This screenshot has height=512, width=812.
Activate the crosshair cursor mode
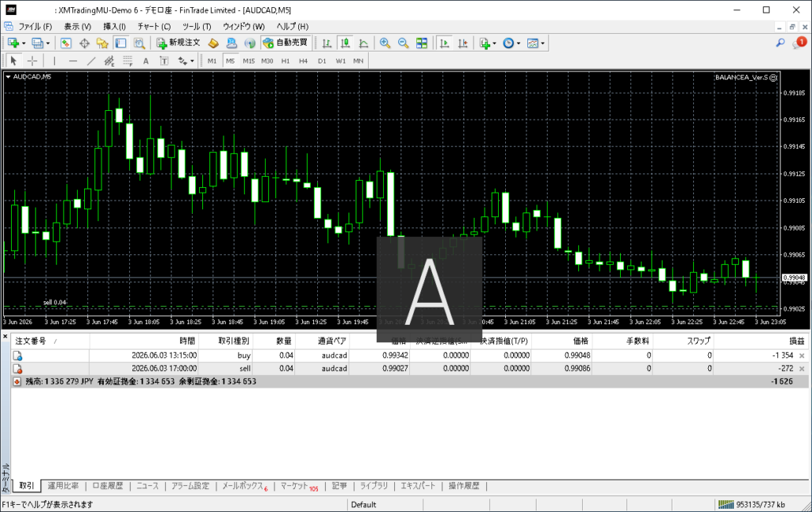(x=32, y=61)
